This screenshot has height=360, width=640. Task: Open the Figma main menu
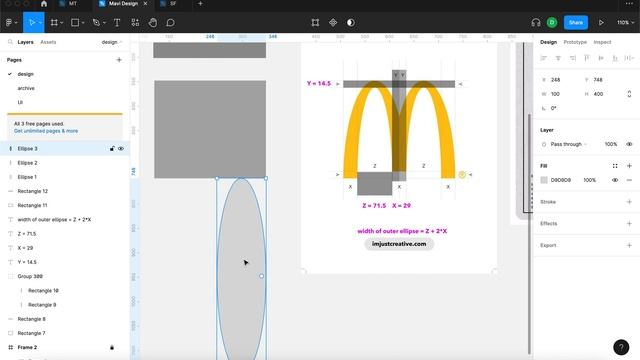coord(9,23)
